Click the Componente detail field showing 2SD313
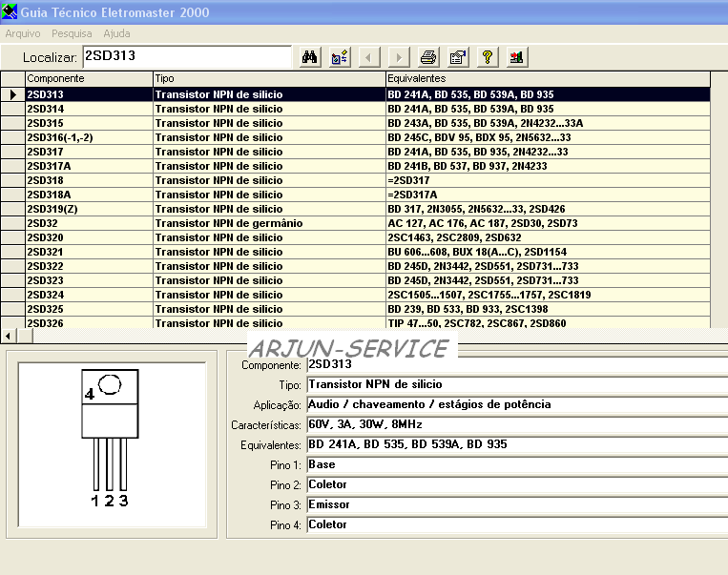Image resolution: width=728 pixels, height=575 pixels. point(517,365)
